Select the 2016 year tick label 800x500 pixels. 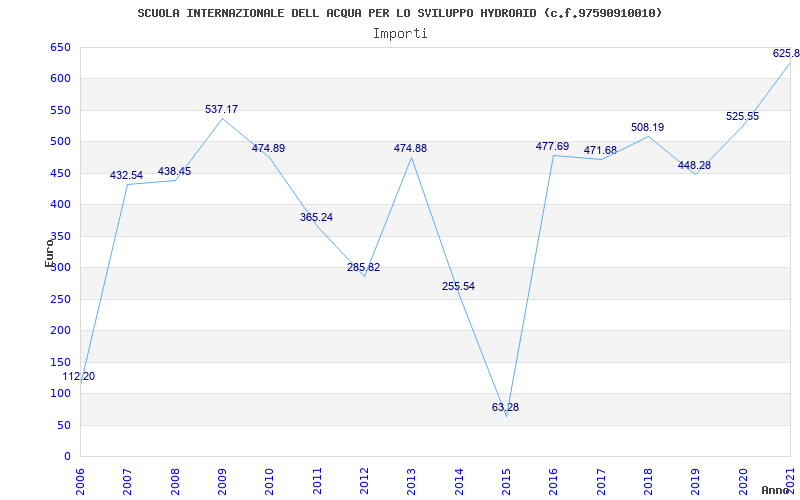[x=554, y=481]
